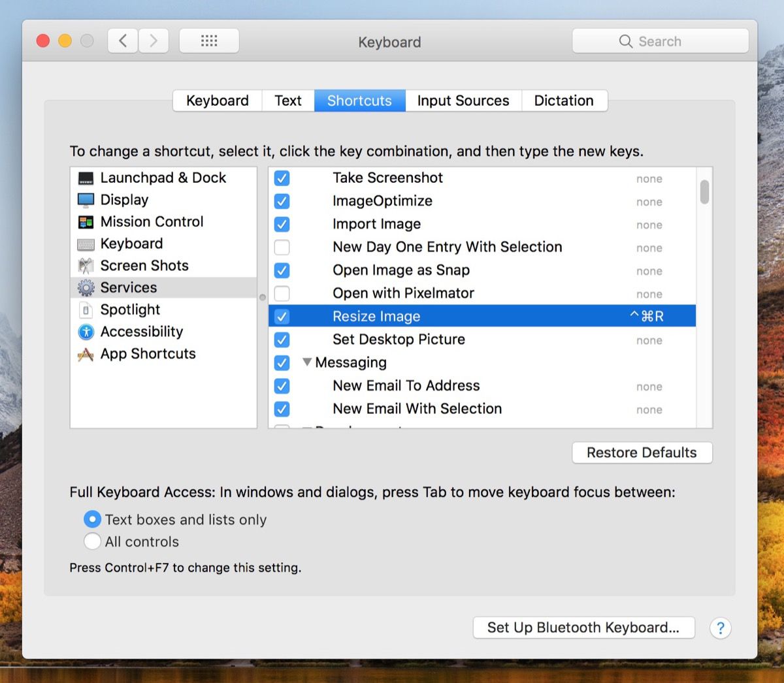784x683 pixels.
Task: Select the Keyboard icon in the sidebar
Action: 86,244
